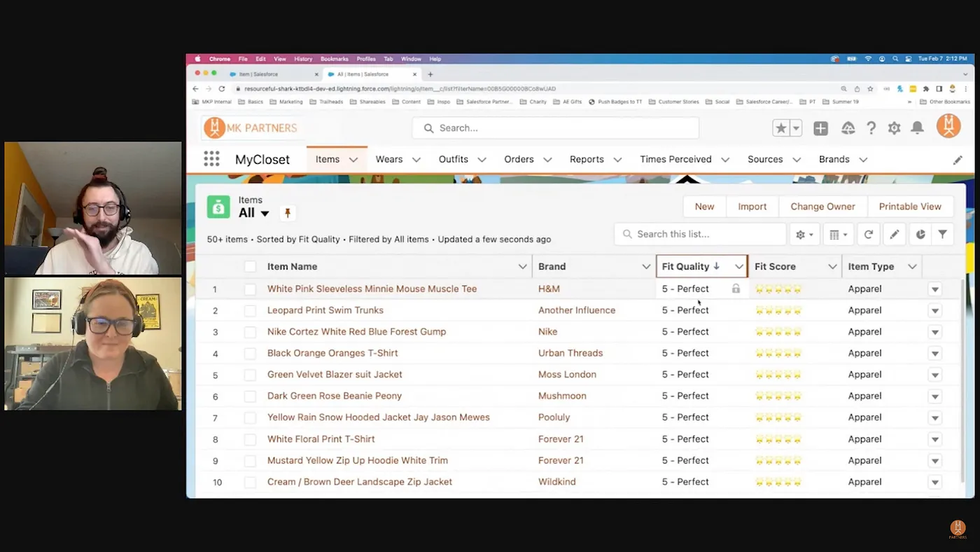Switch to the Items tab

point(327,159)
